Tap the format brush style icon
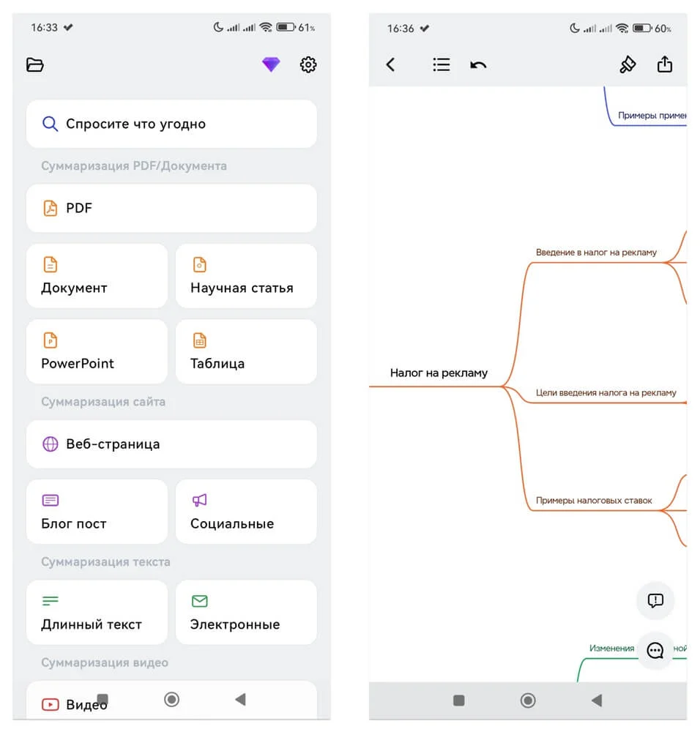Image resolution: width=700 pixels, height=732 pixels. pos(628,65)
